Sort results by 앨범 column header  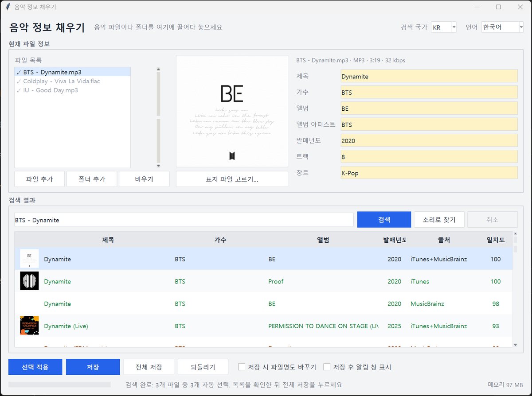[323, 240]
